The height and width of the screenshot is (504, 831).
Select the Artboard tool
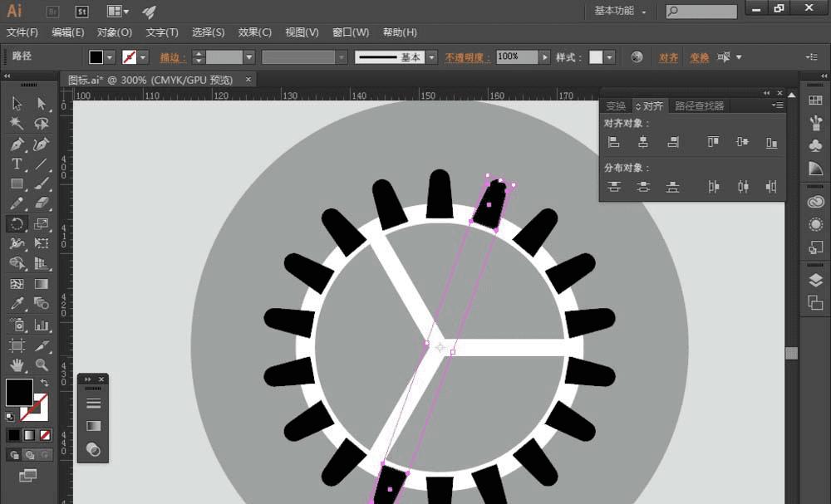point(17,345)
